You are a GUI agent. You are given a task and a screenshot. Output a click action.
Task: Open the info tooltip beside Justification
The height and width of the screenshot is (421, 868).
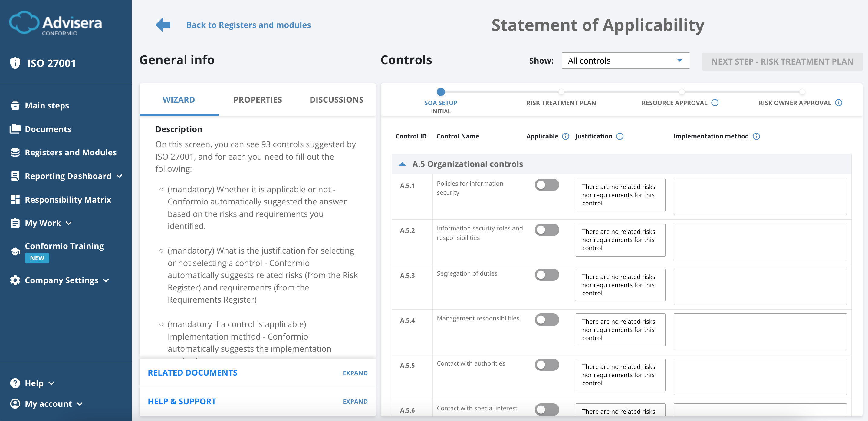coord(620,136)
